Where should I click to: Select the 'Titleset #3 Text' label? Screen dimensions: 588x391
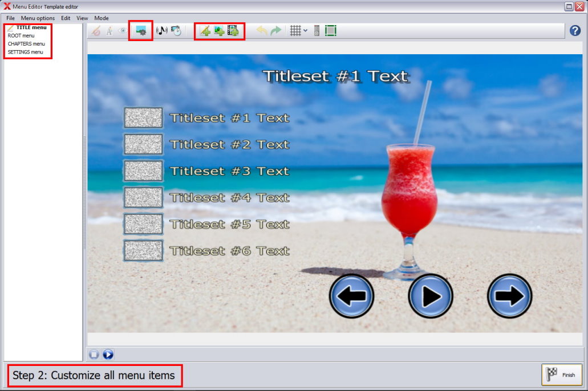(230, 172)
